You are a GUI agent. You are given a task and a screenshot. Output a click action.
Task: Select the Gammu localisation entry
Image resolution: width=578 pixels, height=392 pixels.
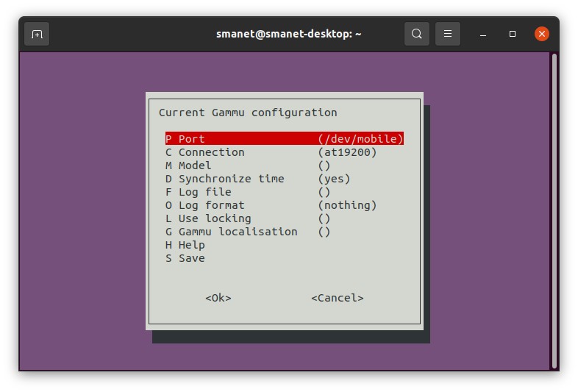pos(284,232)
